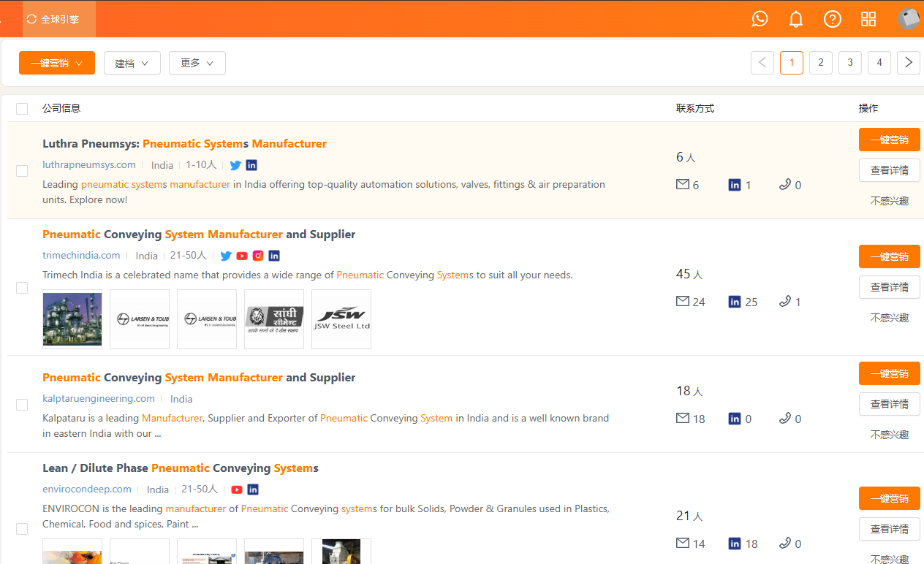Open WhatsApp icon in top bar
Screen dimensions: 924x564
tap(760, 19)
